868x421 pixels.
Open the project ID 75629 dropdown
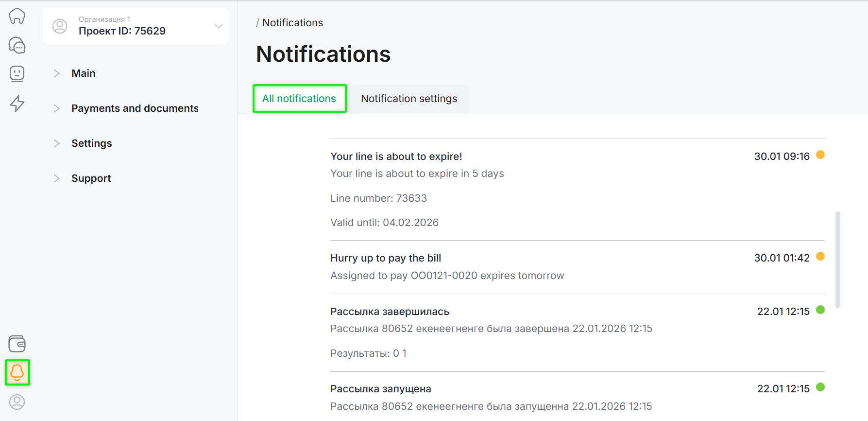pos(218,26)
